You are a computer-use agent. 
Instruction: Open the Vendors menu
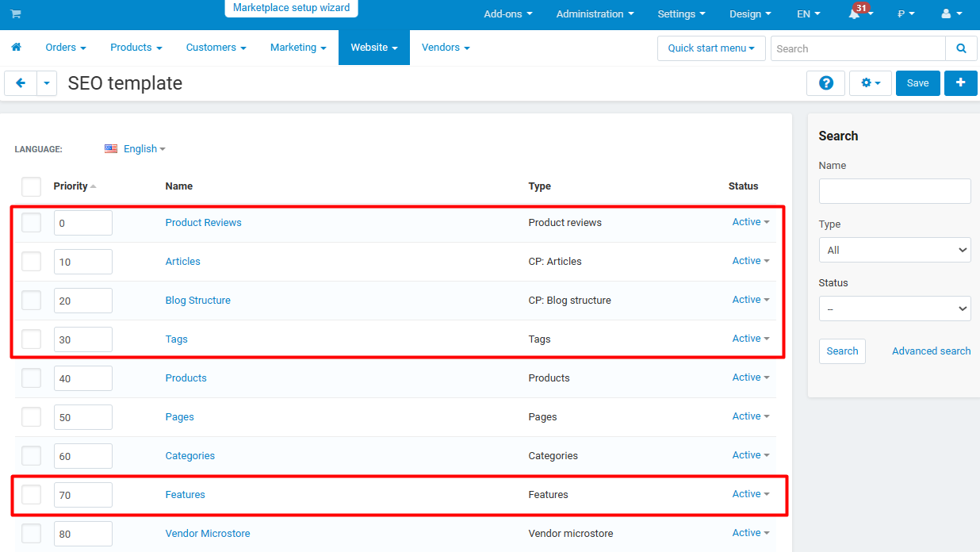pyautogui.click(x=446, y=48)
